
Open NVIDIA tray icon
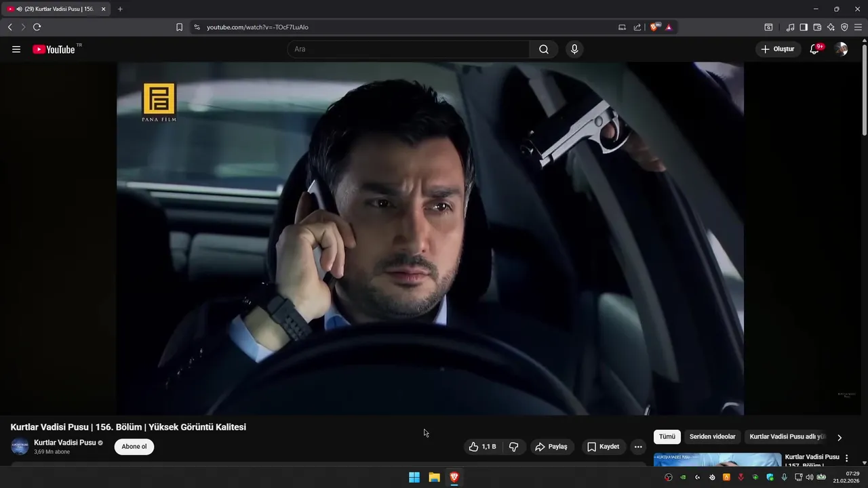pyautogui.click(x=683, y=477)
